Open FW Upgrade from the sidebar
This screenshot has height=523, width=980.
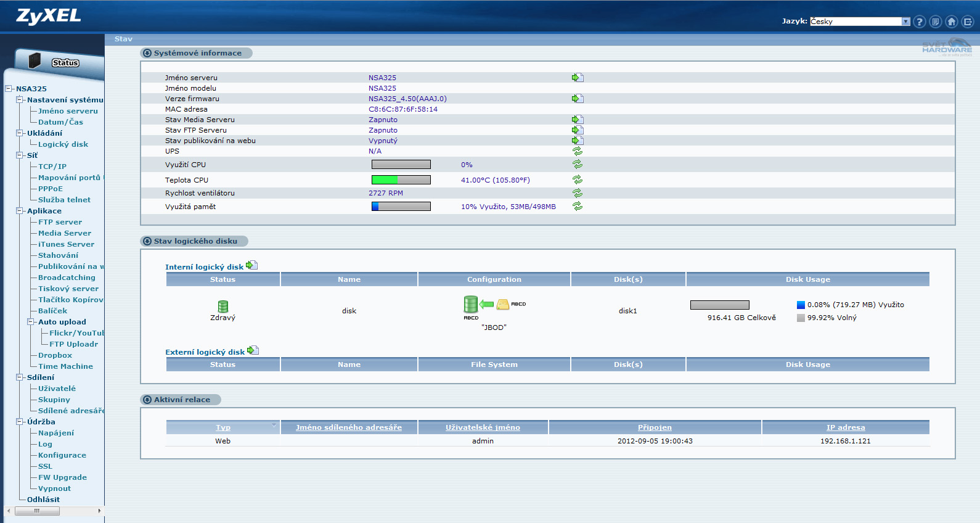pyautogui.click(x=62, y=477)
